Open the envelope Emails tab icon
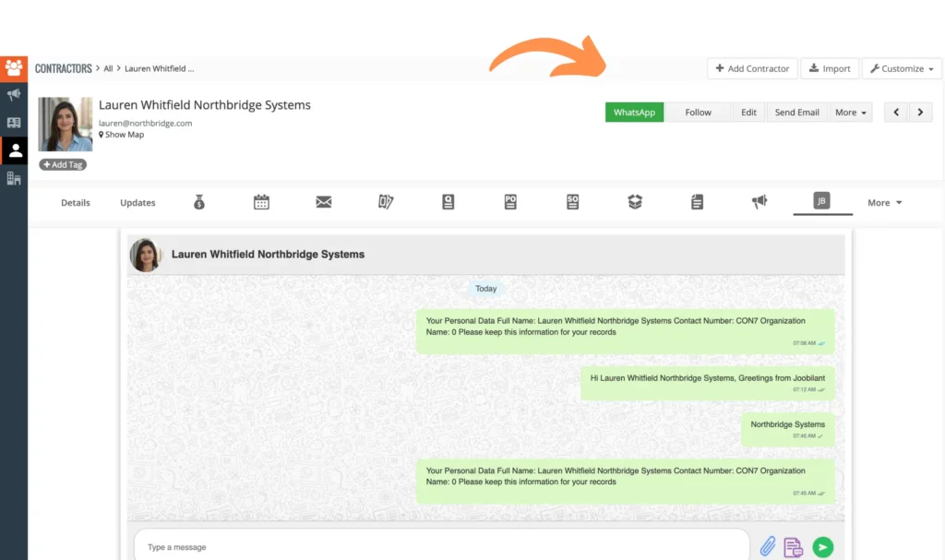The height and width of the screenshot is (560, 945). (x=323, y=202)
